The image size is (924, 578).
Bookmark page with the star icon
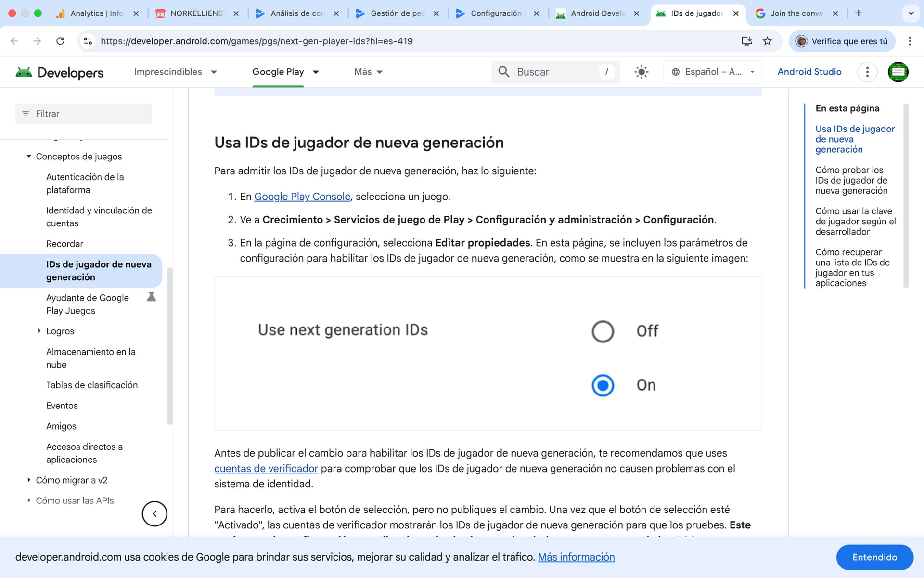(768, 41)
